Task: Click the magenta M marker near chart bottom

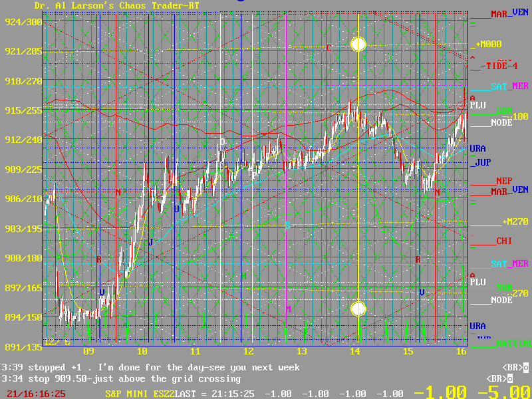Action: (289, 309)
